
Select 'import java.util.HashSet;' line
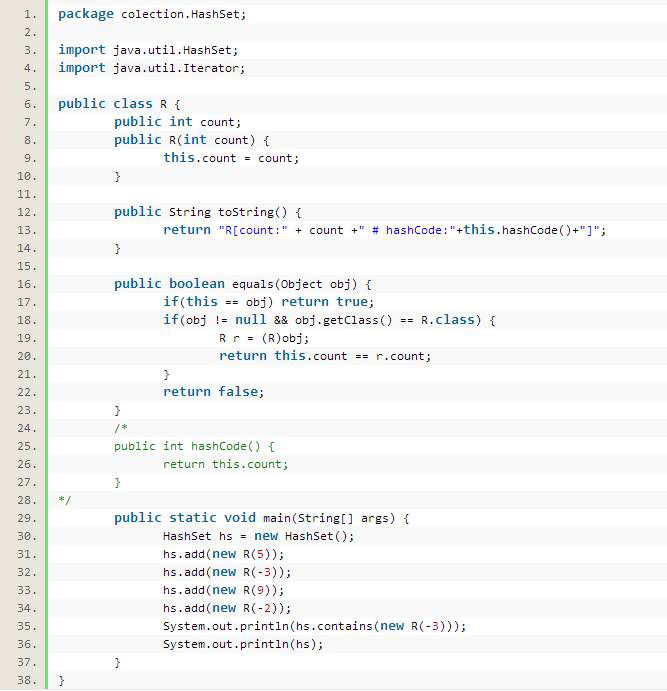coord(148,50)
